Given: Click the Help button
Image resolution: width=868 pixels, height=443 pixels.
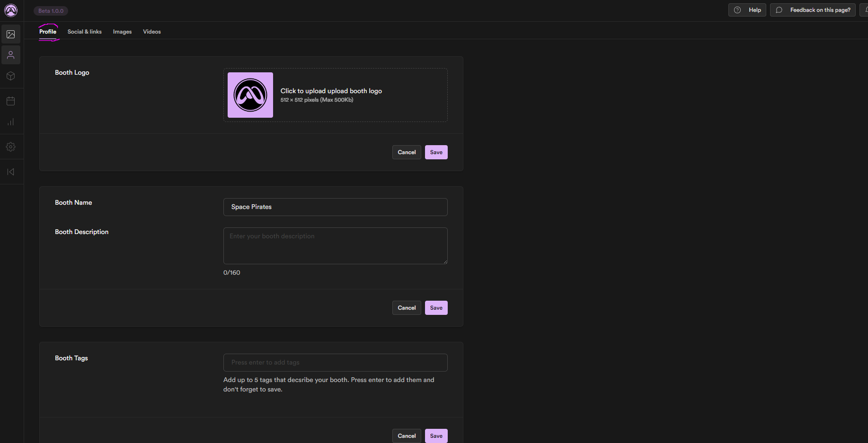Looking at the screenshot, I should tap(747, 10).
